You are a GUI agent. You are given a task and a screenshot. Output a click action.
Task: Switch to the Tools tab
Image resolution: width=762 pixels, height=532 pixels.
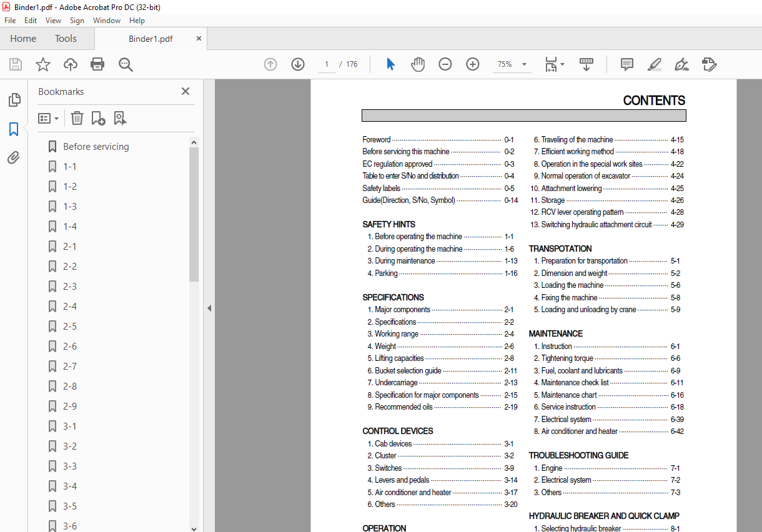[x=66, y=39]
